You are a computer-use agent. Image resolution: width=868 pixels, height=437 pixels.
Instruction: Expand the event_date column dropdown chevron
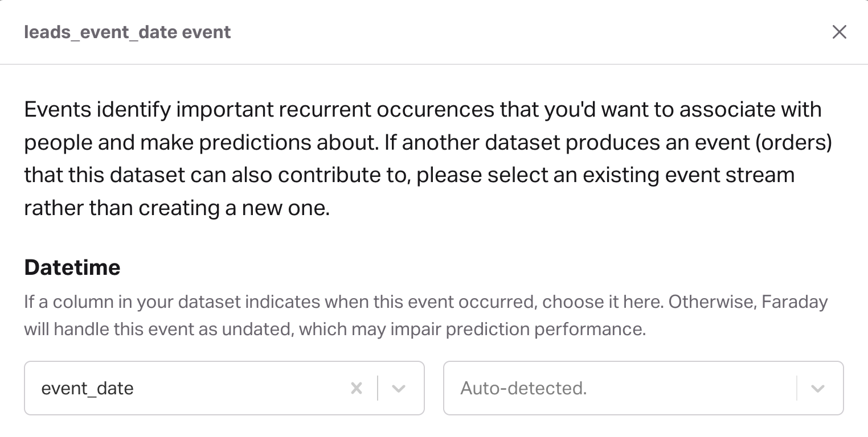click(399, 388)
